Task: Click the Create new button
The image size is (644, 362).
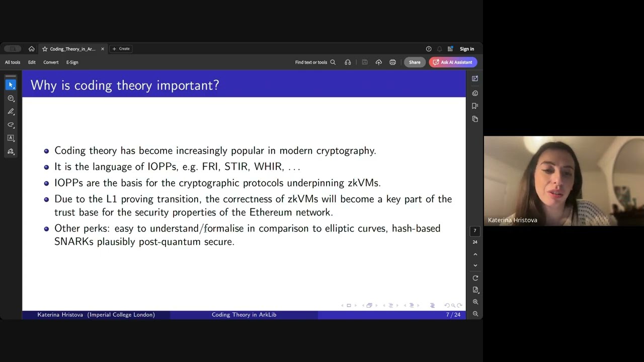Action: pyautogui.click(x=121, y=49)
